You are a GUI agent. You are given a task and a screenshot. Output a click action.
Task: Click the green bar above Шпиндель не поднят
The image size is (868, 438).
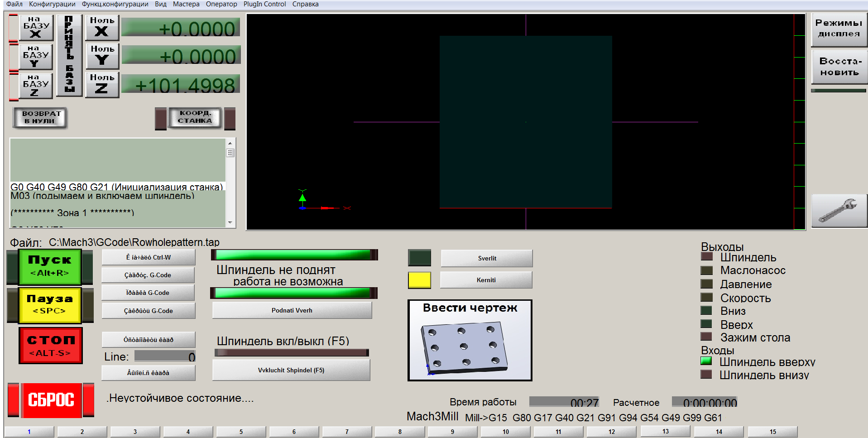pyautogui.click(x=294, y=255)
